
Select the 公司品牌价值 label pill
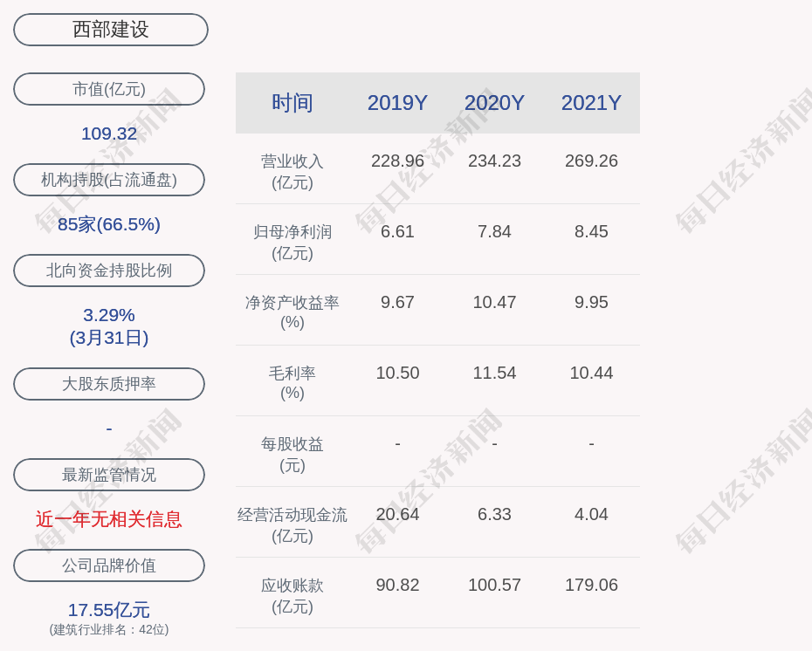point(109,565)
